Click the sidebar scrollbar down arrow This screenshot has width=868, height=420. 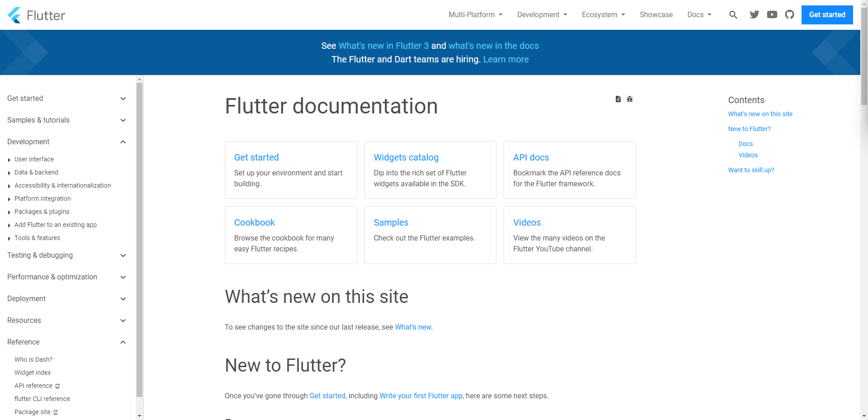click(x=139, y=416)
